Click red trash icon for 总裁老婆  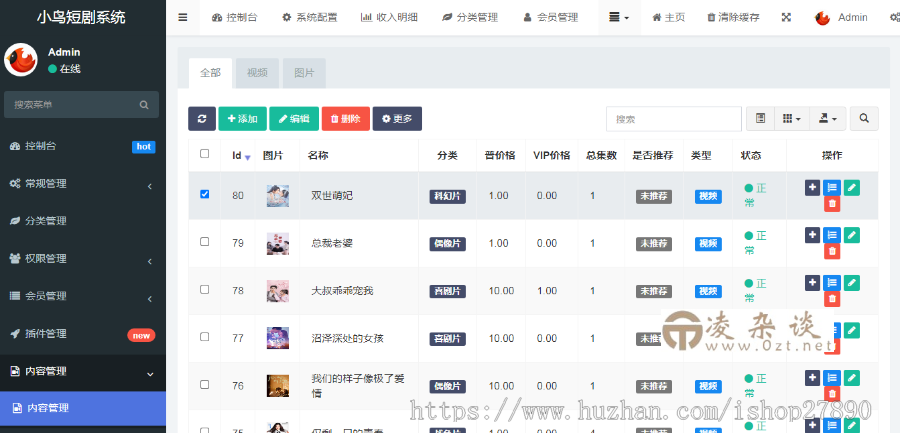832,252
